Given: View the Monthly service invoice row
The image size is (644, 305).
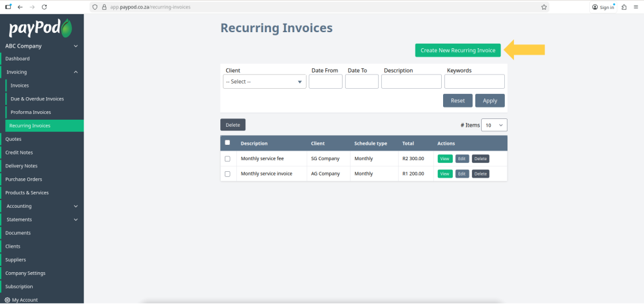Looking at the screenshot, I should click(445, 174).
